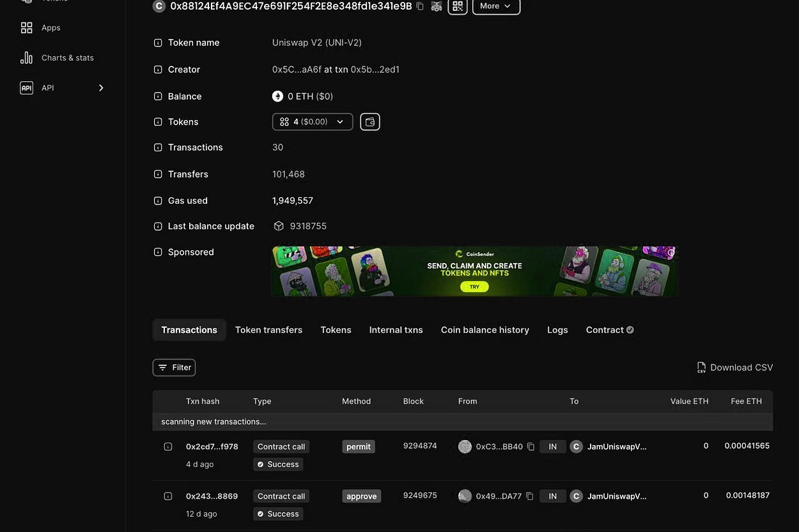Open JamUniswapV... in permit row
Image resolution: width=799 pixels, height=532 pixels.
point(617,446)
